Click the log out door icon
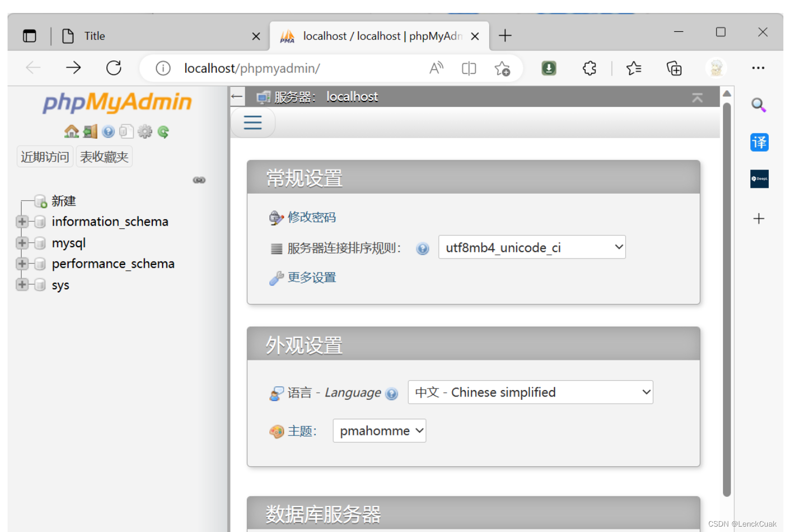 (x=90, y=131)
